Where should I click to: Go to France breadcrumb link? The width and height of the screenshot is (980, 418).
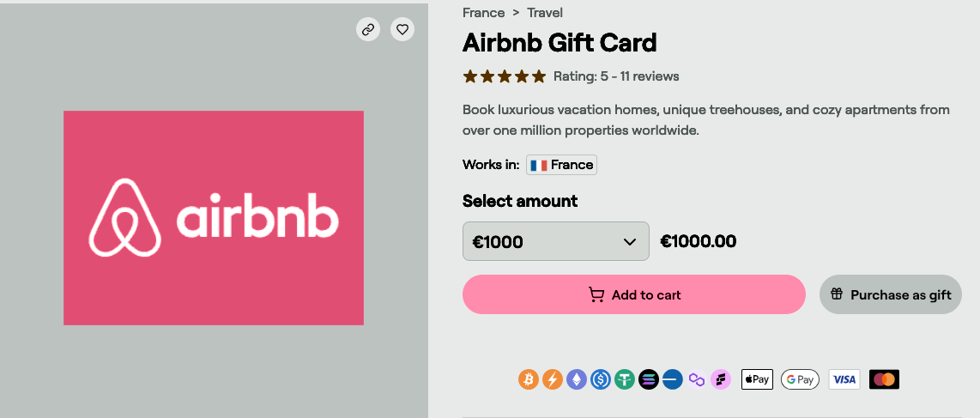483,13
